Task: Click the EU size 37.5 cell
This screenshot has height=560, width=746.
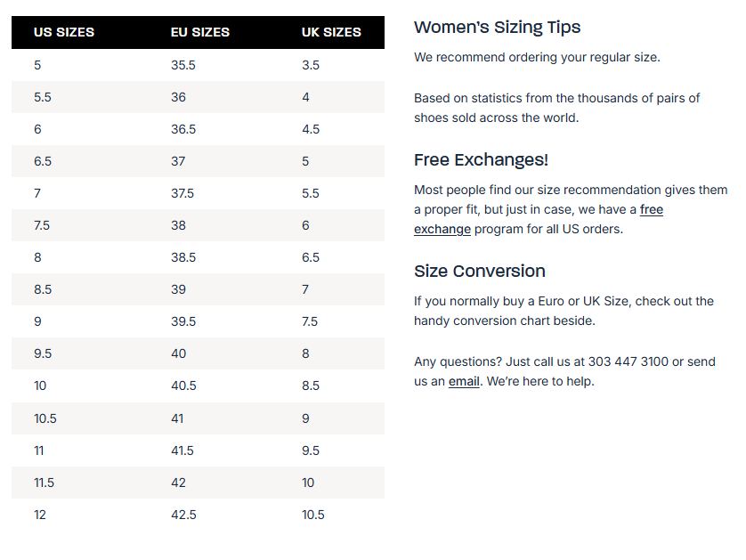Action: click(182, 193)
